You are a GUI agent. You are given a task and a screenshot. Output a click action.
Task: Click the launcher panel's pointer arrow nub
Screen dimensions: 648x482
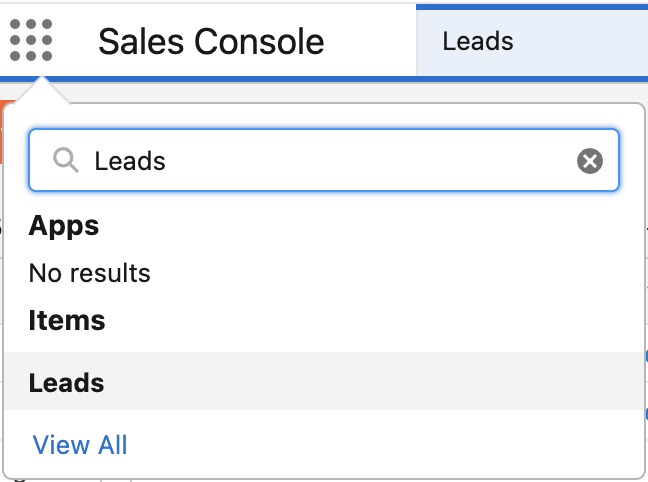[42, 90]
